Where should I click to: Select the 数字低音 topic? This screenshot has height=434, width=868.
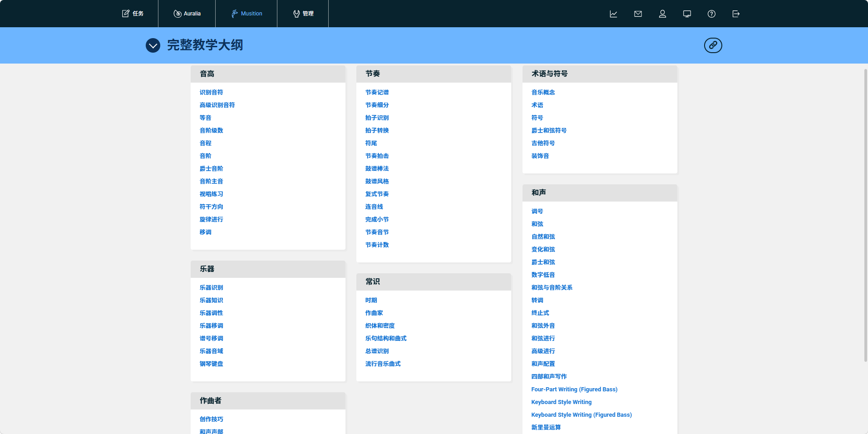tap(543, 275)
